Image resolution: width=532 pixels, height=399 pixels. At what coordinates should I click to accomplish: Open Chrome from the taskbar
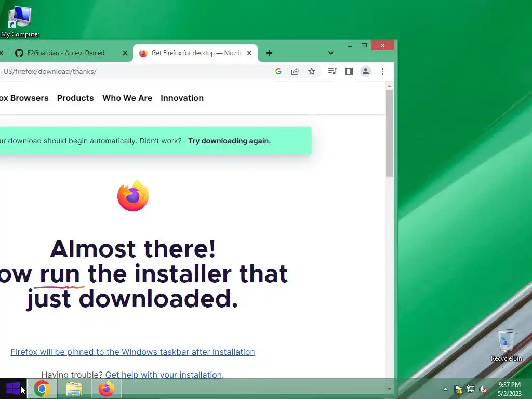pos(42,389)
